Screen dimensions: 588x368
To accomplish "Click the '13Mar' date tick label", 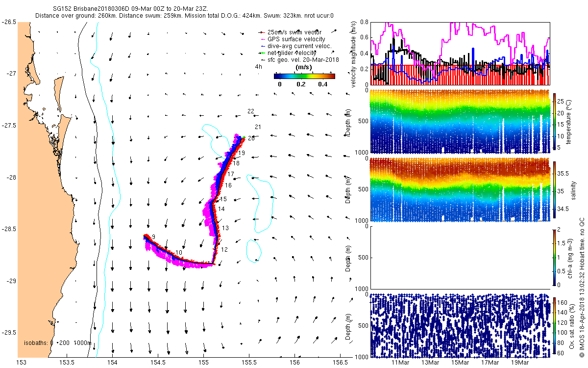I will pos(431,363).
